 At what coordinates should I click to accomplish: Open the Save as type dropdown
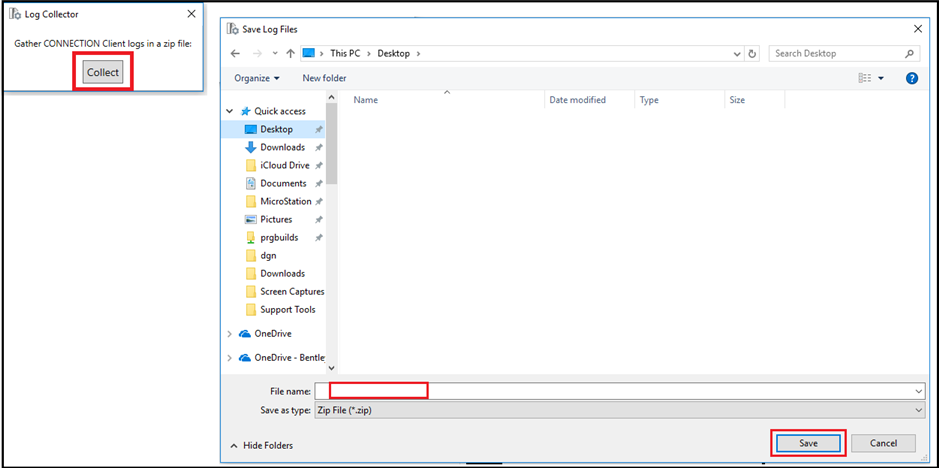(619, 410)
